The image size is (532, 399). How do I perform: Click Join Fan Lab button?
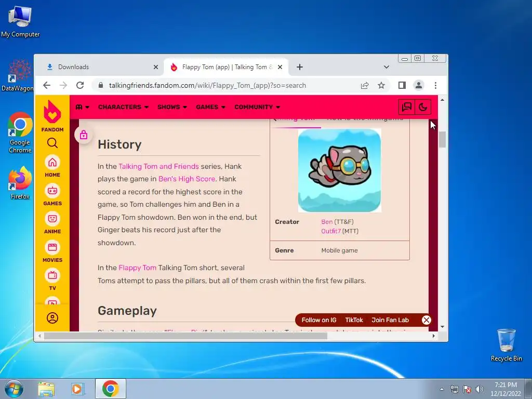[390, 320]
